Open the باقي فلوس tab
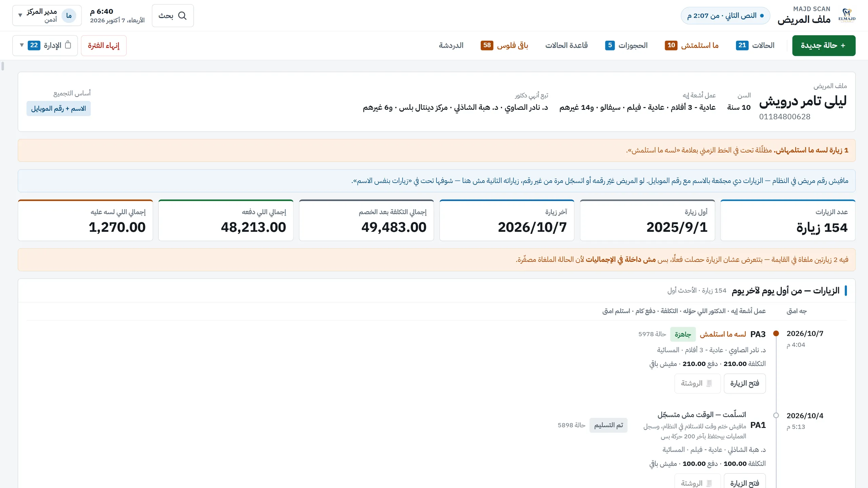Image resolution: width=868 pixels, height=488 pixels. [504, 45]
